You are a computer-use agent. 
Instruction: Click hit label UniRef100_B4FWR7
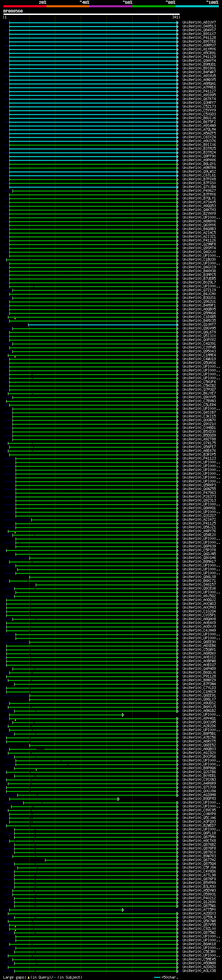coord(199,72)
